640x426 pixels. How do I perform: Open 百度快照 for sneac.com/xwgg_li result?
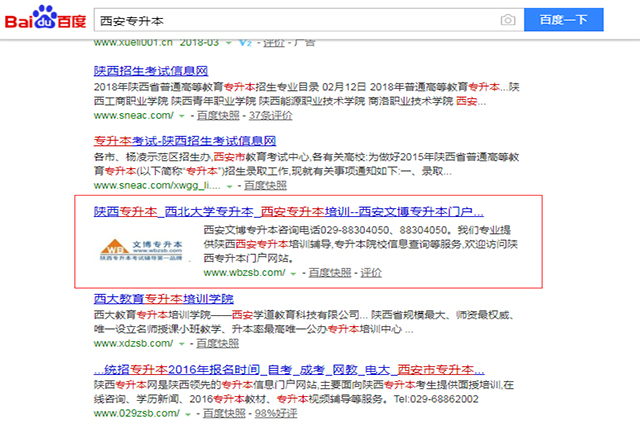265,186
